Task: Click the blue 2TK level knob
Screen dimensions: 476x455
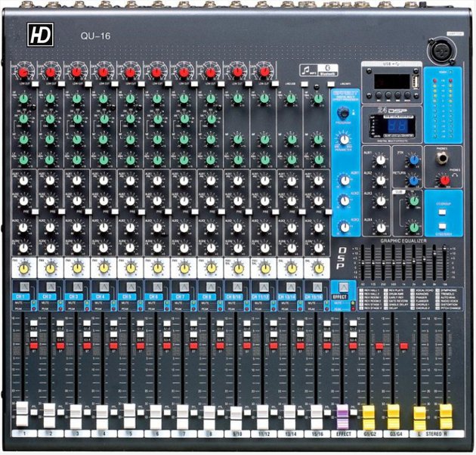Action: pyautogui.click(x=413, y=159)
